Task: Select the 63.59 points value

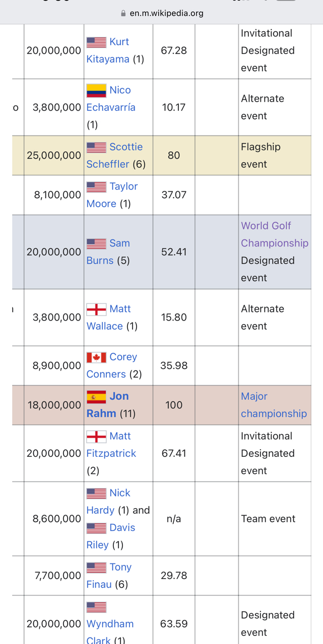Action: click(174, 624)
